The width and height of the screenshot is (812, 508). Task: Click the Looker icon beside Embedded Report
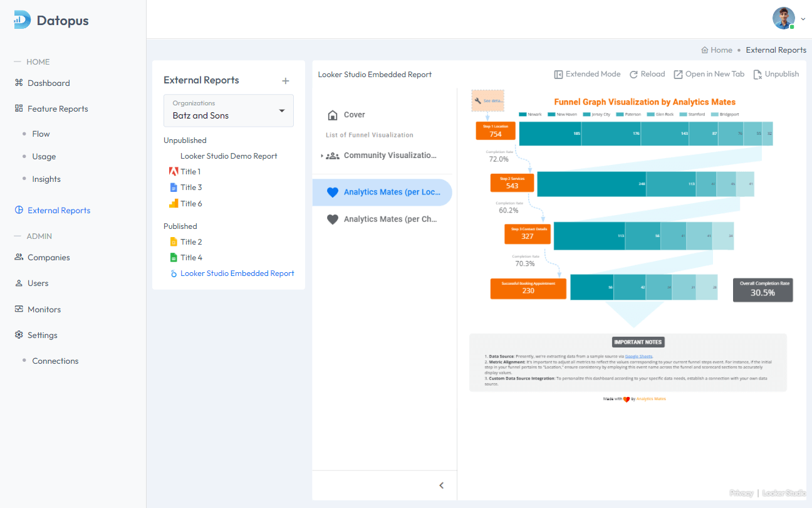pos(174,273)
